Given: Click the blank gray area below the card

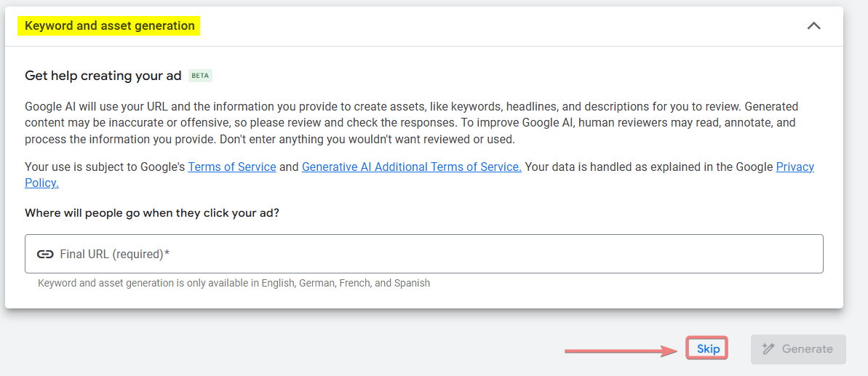Looking at the screenshot, I should [291, 345].
